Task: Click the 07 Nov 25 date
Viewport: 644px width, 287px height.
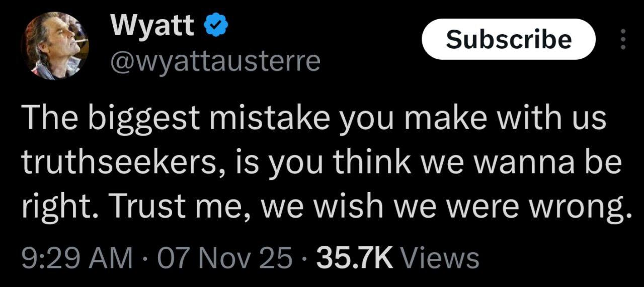Action: click(224, 258)
